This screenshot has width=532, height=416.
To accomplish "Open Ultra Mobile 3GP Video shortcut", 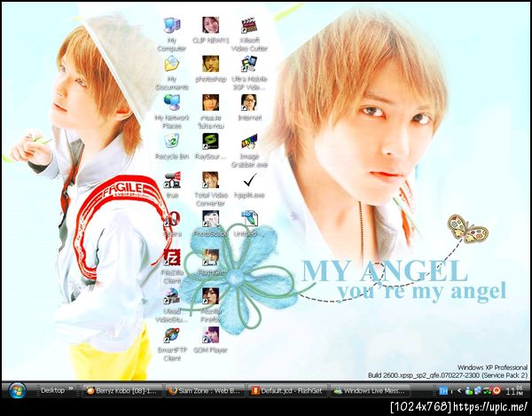I will pyautogui.click(x=249, y=64).
